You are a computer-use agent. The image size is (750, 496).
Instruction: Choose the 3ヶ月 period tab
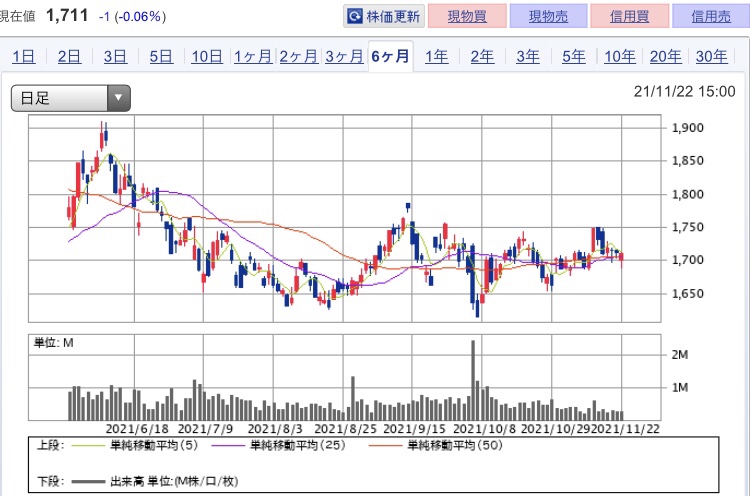pos(343,56)
